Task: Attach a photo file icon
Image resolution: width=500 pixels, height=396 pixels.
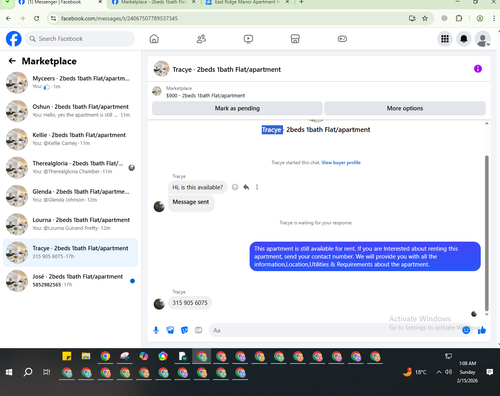Action: (170, 330)
